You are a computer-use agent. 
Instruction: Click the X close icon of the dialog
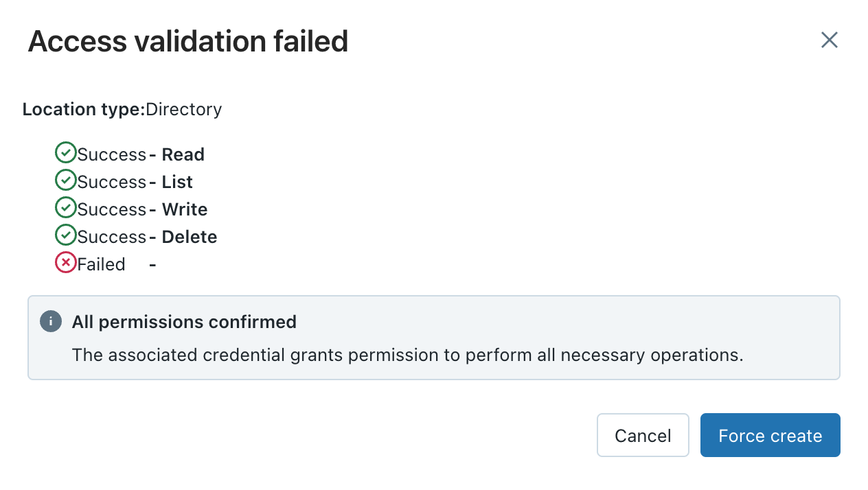(829, 40)
